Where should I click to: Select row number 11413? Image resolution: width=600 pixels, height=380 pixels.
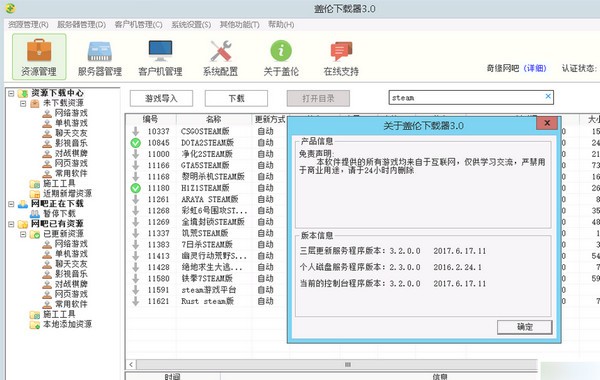pos(158,256)
